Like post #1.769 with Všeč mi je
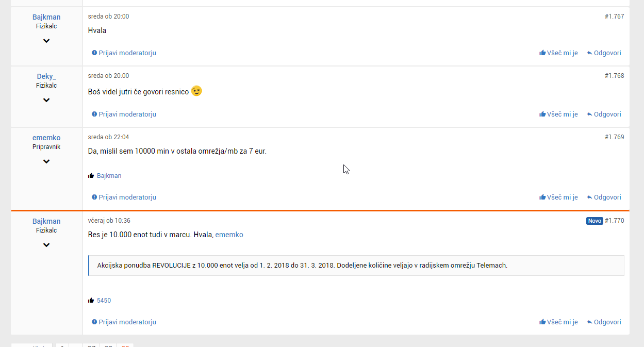Image resolution: width=644 pixels, height=347 pixels. tap(558, 197)
